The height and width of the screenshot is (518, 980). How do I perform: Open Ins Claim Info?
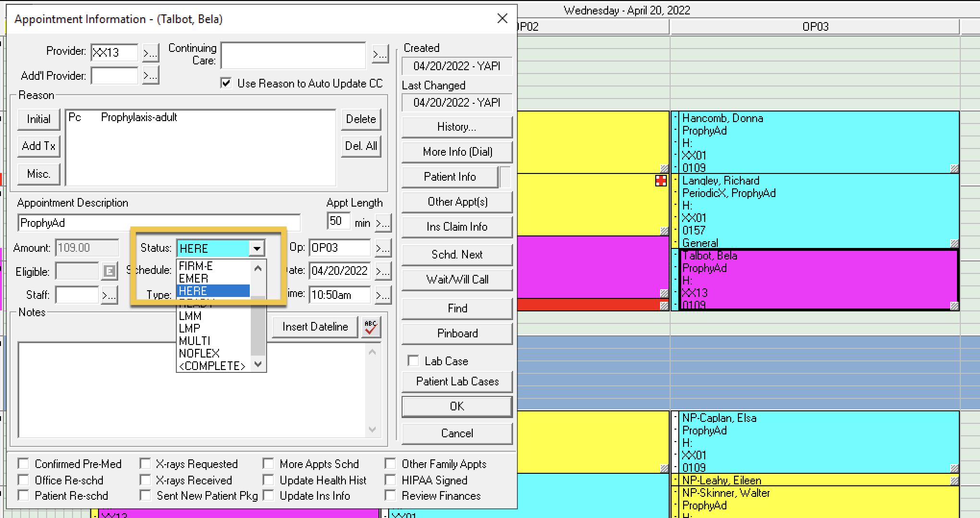pyautogui.click(x=457, y=227)
